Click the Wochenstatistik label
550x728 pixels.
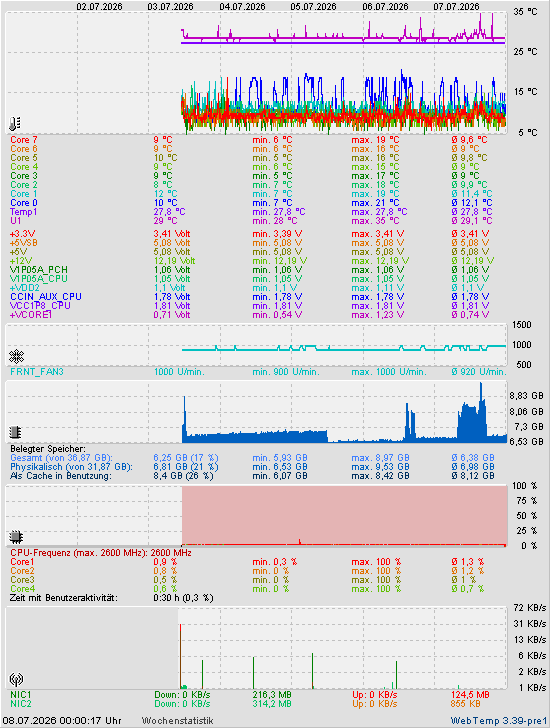click(x=177, y=721)
